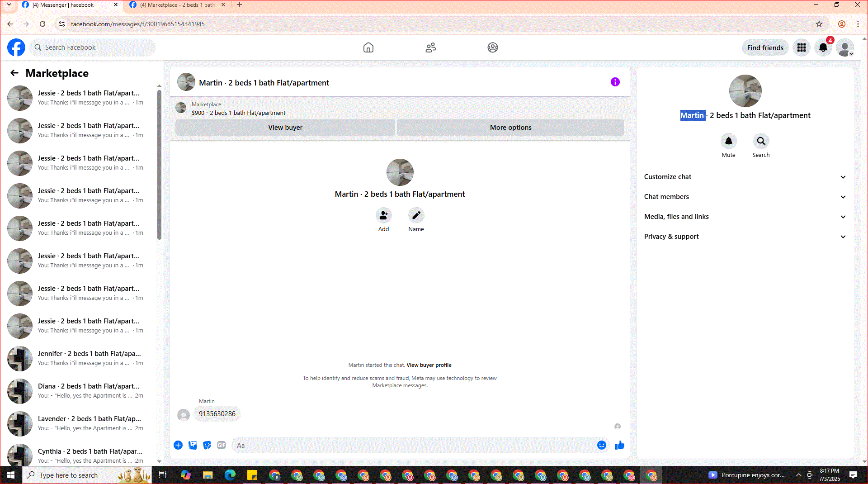Open File Explorer from the taskbar
The height and width of the screenshot is (484, 868).
208,475
